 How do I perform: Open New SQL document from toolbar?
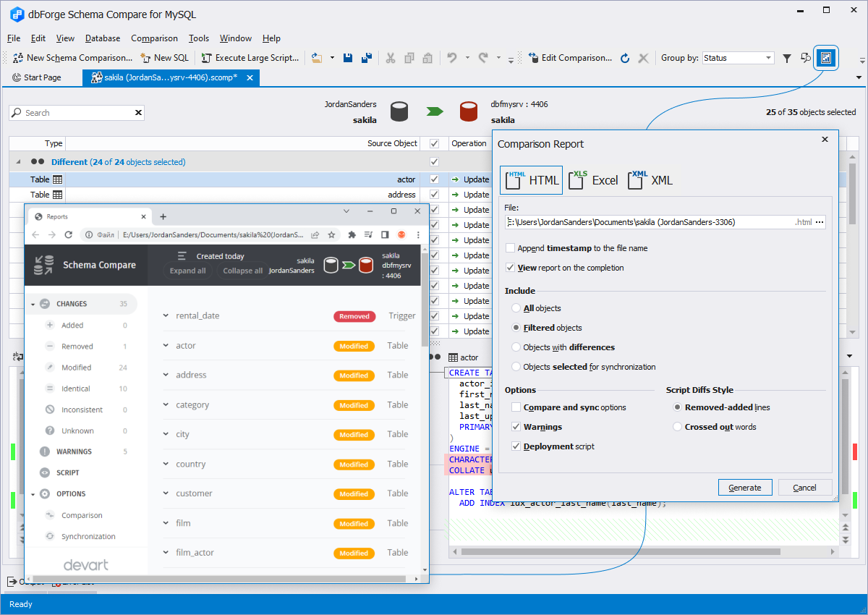tap(164, 58)
